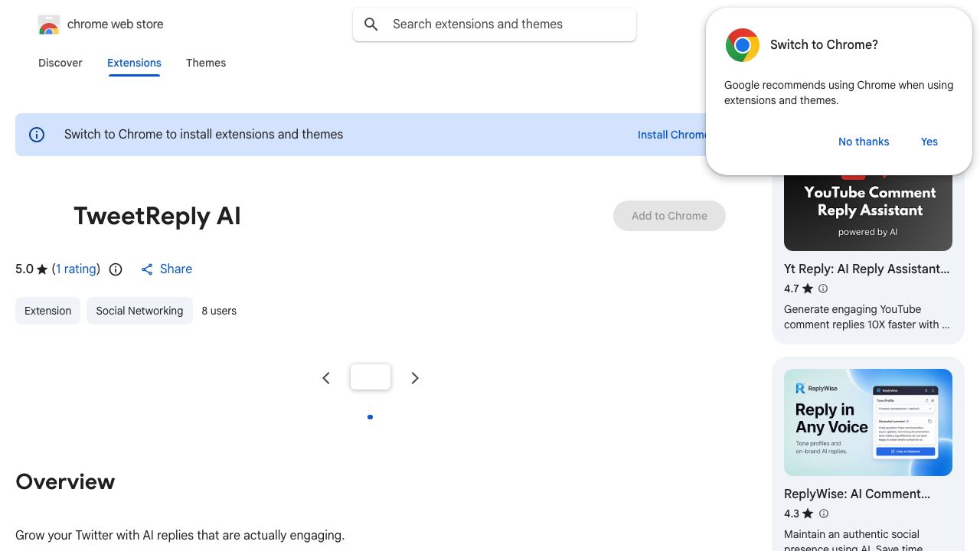Click the chrome web store title text
The image size is (980, 551).
[116, 24]
